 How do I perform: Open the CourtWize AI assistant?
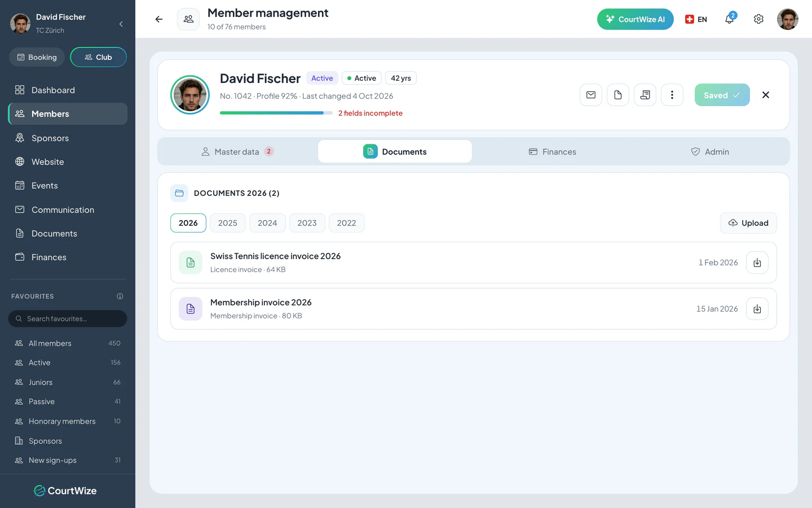[x=635, y=19]
